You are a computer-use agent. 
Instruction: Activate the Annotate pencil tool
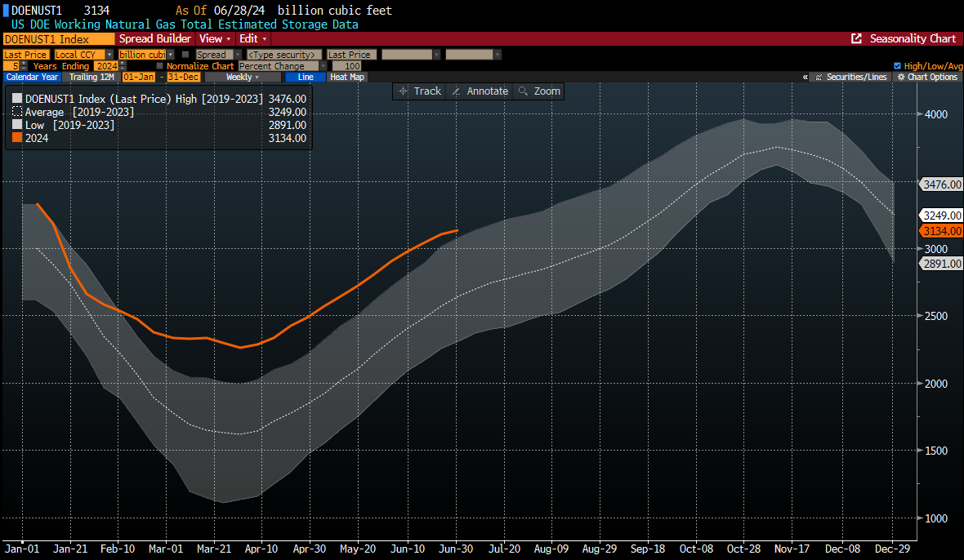coord(480,91)
